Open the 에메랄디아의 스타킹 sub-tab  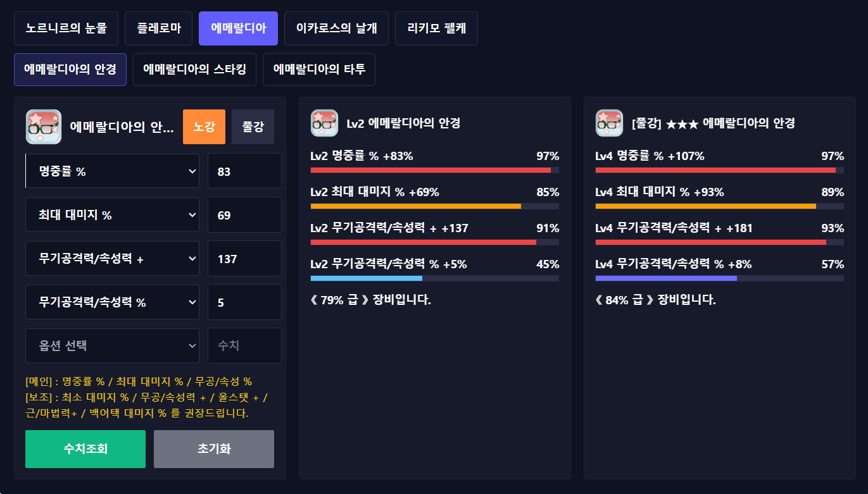pyautogui.click(x=194, y=70)
